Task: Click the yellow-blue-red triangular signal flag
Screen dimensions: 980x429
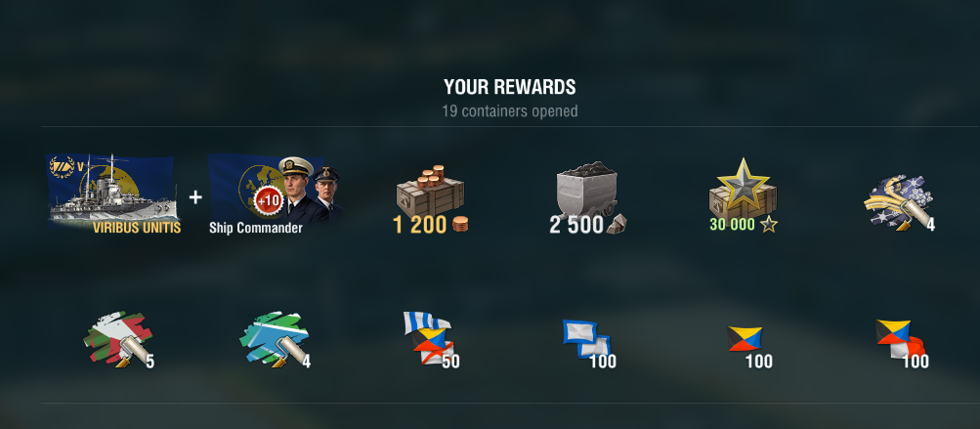Action: pos(745,338)
